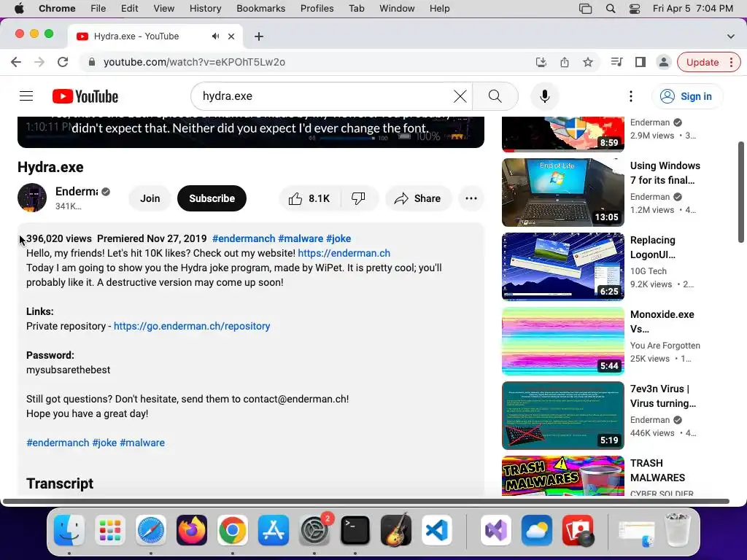Start voice search with microphone icon

click(x=544, y=96)
